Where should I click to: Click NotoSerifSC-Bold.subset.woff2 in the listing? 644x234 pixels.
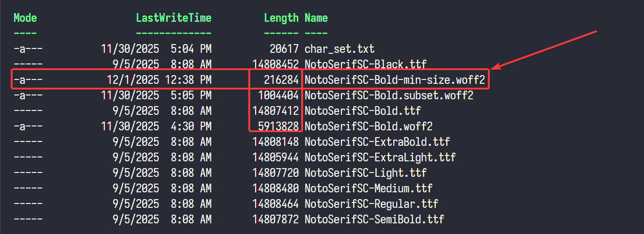[x=389, y=95]
